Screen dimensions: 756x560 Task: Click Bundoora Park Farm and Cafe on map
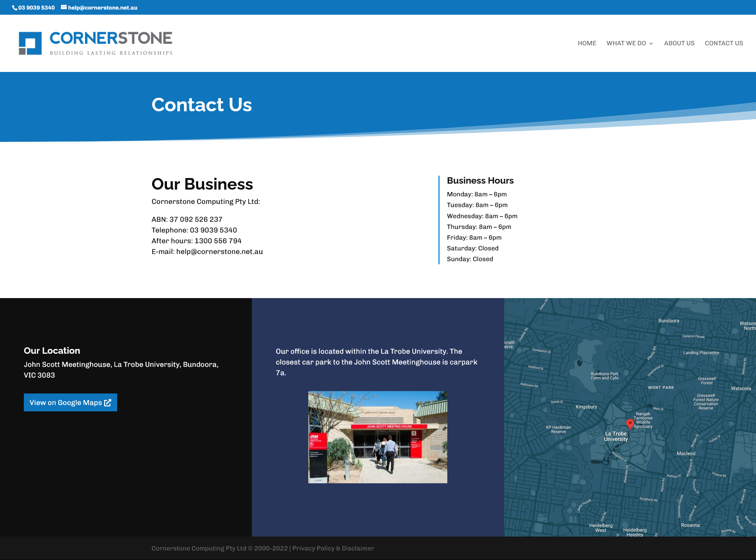[x=605, y=376]
